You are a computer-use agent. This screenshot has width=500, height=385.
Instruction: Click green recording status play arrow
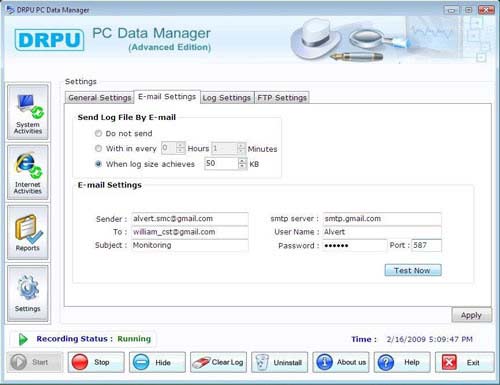[23, 339]
